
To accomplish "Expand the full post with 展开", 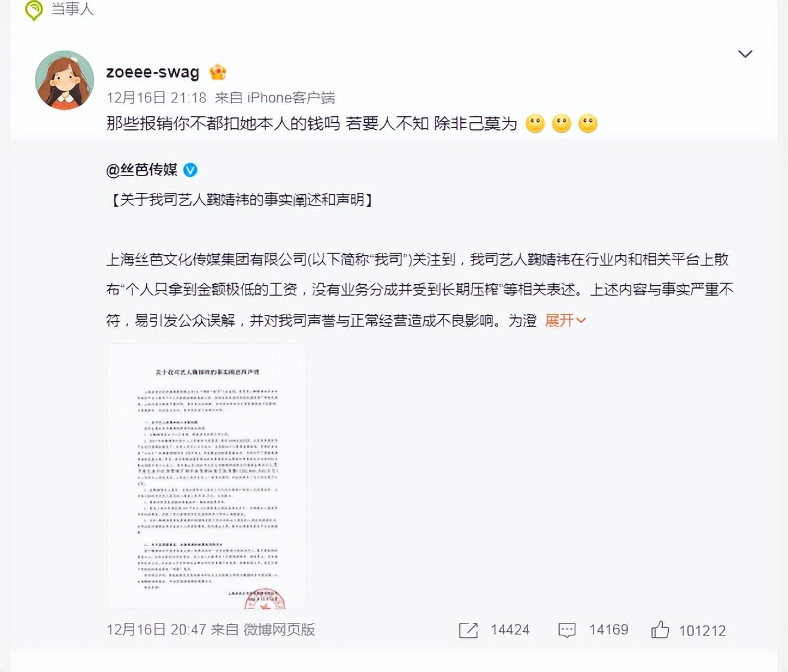I will (565, 320).
